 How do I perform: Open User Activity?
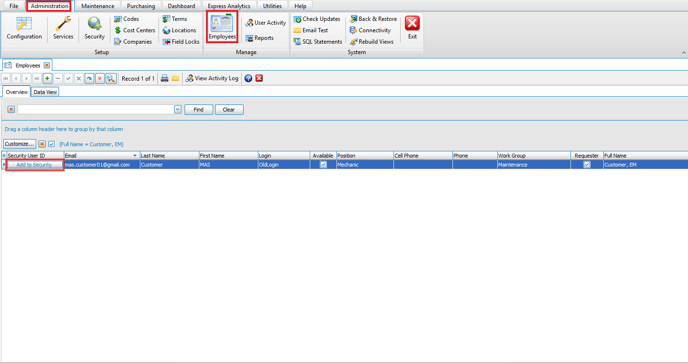[x=265, y=23]
